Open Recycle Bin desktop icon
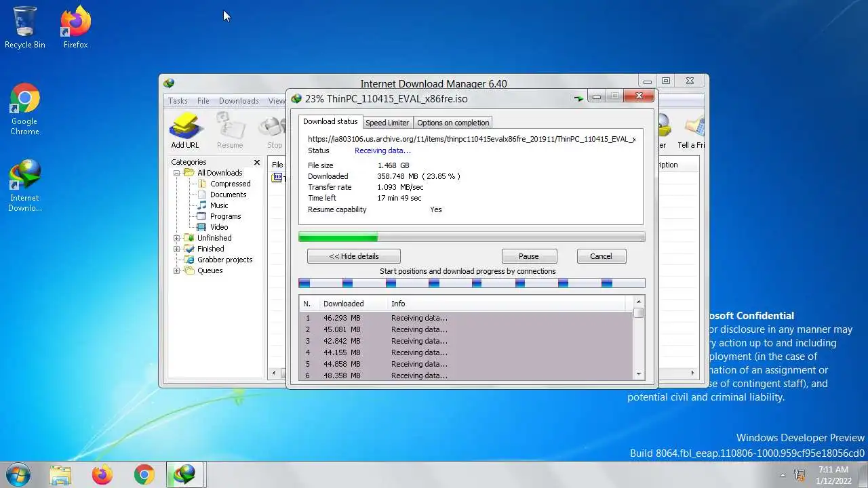The width and height of the screenshot is (868, 488). [25, 28]
